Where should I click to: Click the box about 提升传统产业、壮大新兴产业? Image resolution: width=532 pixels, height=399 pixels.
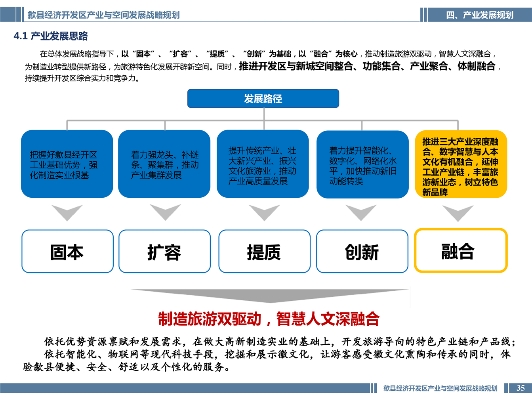click(x=263, y=164)
